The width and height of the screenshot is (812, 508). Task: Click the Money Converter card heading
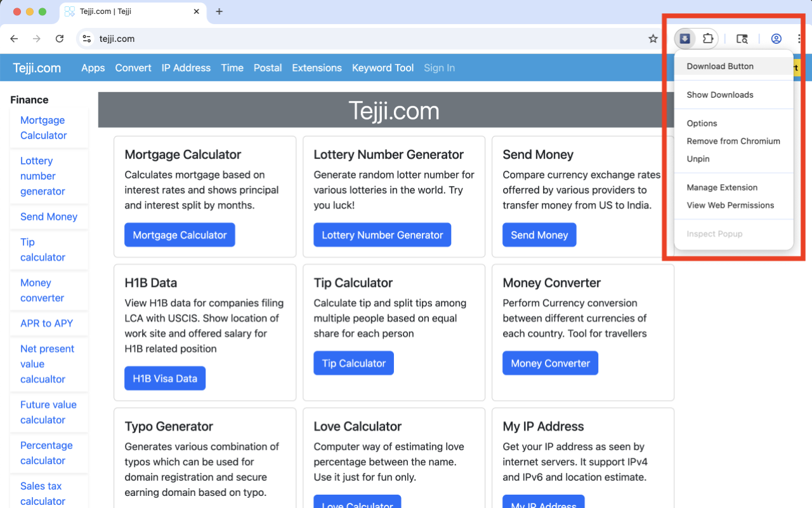tap(552, 283)
